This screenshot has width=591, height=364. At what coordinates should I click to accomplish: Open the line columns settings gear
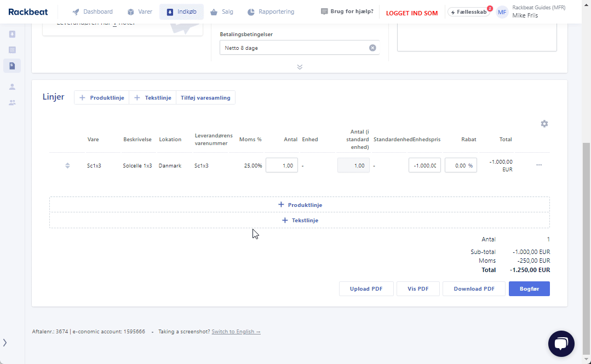point(544,124)
